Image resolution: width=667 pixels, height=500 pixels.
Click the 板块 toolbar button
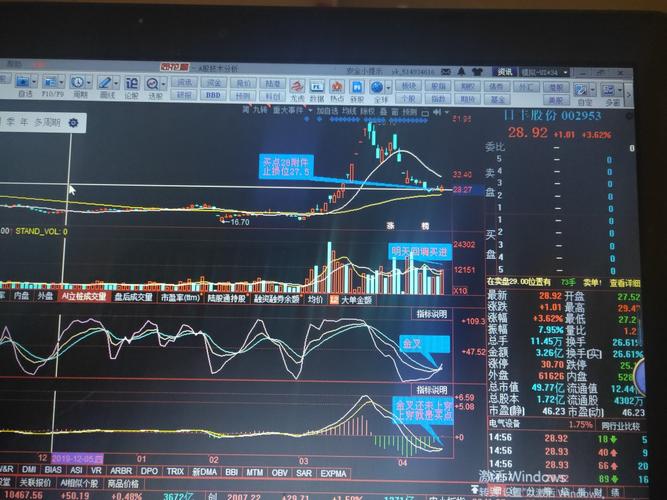(x=408, y=86)
